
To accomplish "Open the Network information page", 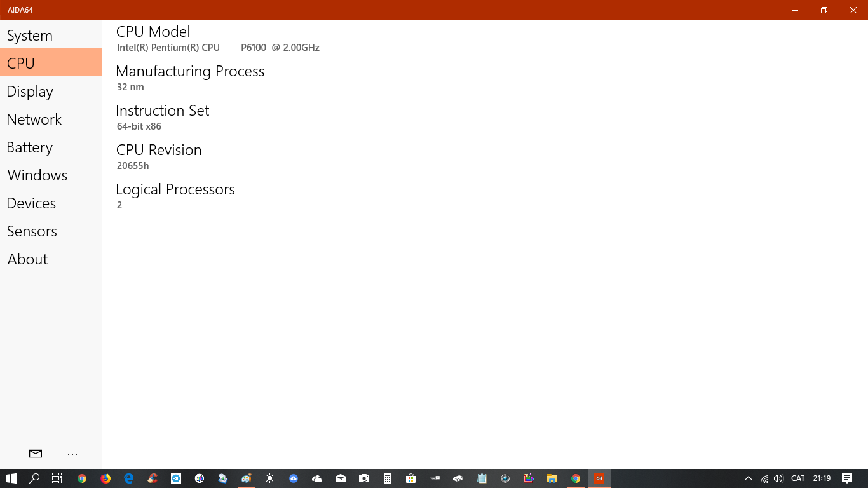I will click(51, 119).
